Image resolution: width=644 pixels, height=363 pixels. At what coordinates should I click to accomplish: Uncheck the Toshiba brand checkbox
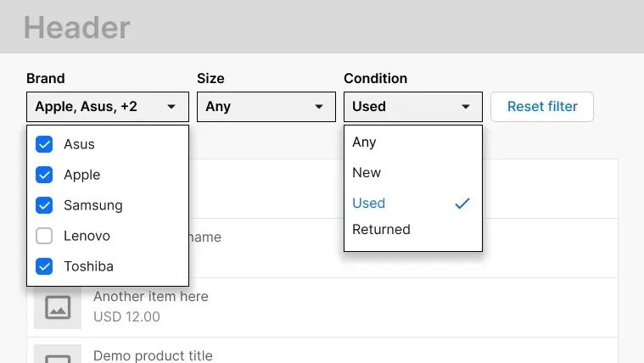[x=44, y=266]
